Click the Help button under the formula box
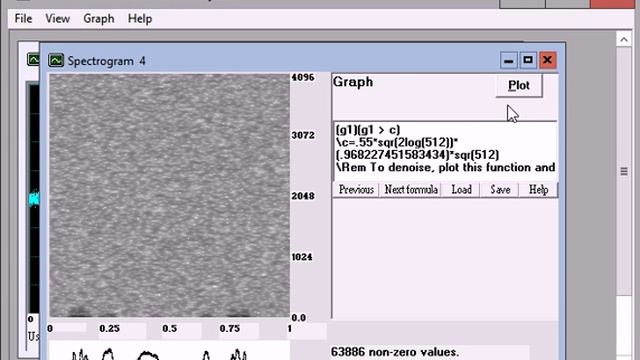 538,190
